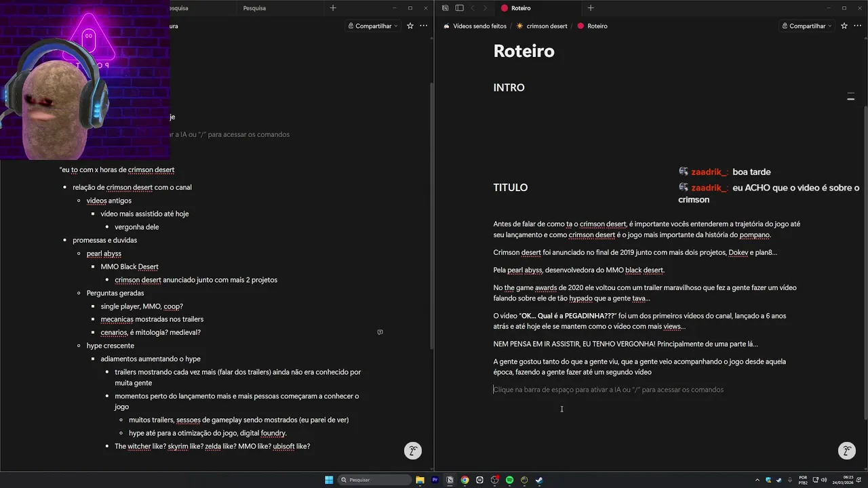Switch to Notion in the taskbar
This screenshot has height=488, width=868.
click(x=450, y=480)
